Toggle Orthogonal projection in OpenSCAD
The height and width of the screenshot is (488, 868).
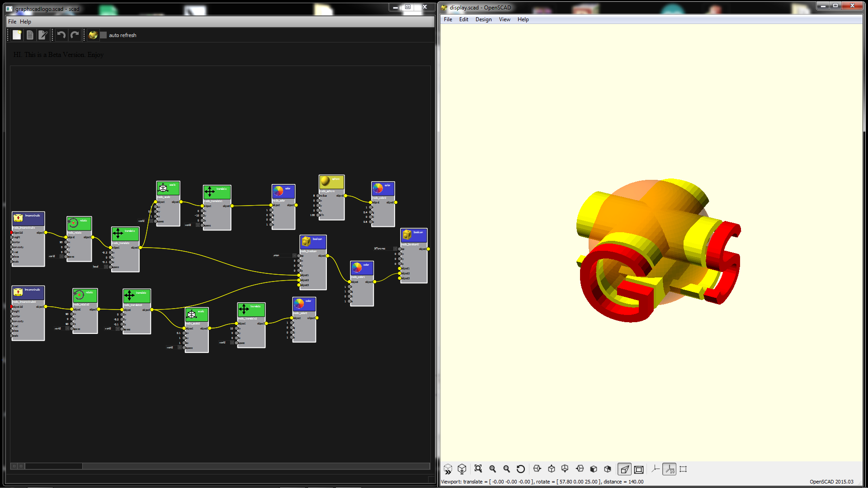639,469
